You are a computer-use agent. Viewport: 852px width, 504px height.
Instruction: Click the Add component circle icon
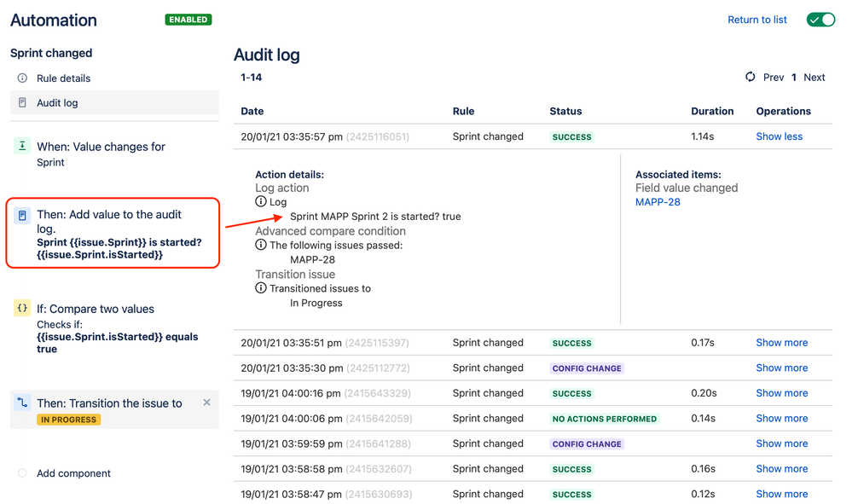22,473
